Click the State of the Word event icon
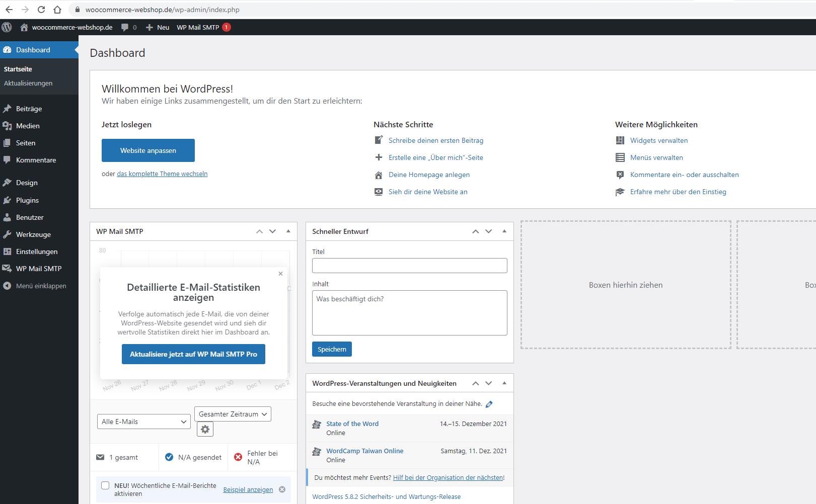 (317, 425)
